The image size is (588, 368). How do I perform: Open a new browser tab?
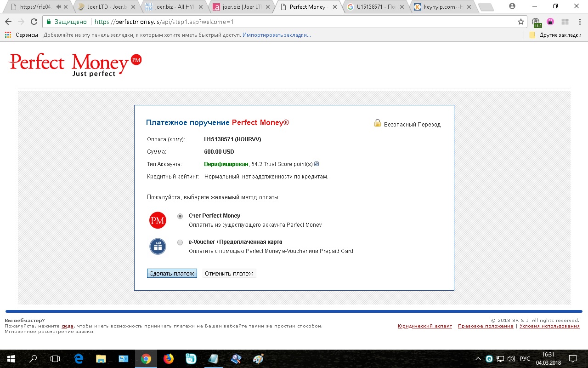click(x=486, y=7)
